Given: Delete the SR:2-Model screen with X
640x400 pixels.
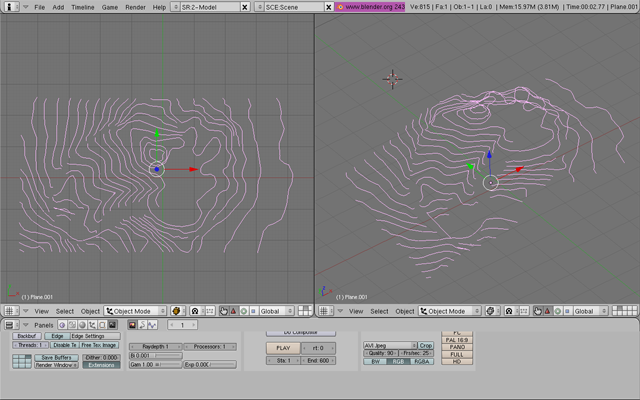Looking at the screenshot, I should pyautogui.click(x=244, y=7).
